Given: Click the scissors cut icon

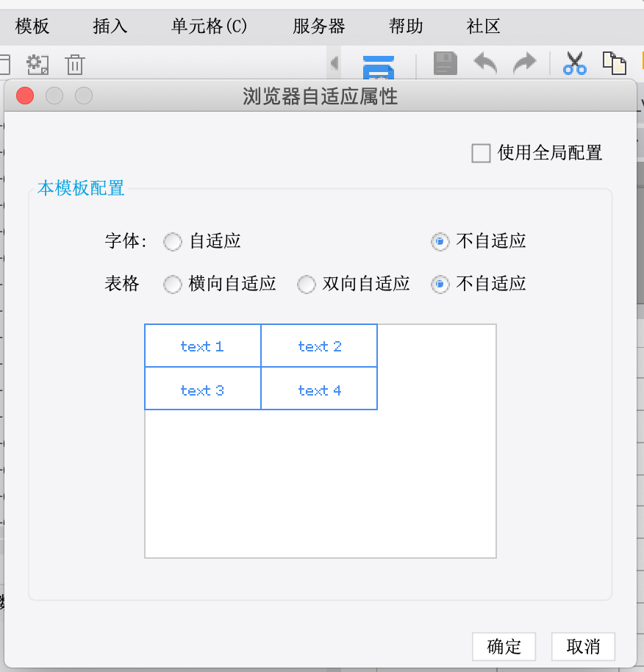Looking at the screenshot, I should coord(575,63).
